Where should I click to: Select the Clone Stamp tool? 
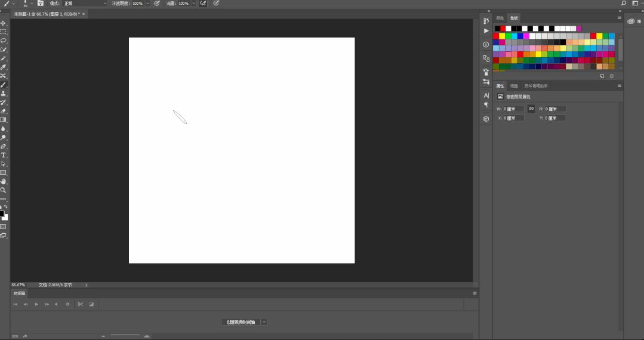click(x=4, y=93)
